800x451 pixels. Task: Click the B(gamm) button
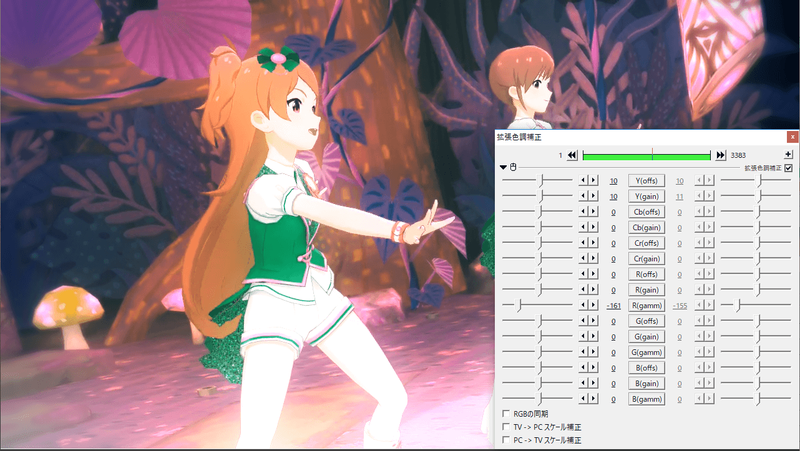[x=646, y=399]
